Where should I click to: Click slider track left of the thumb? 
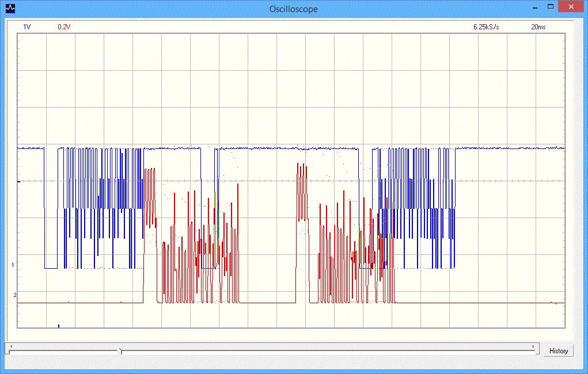(63, 350)
